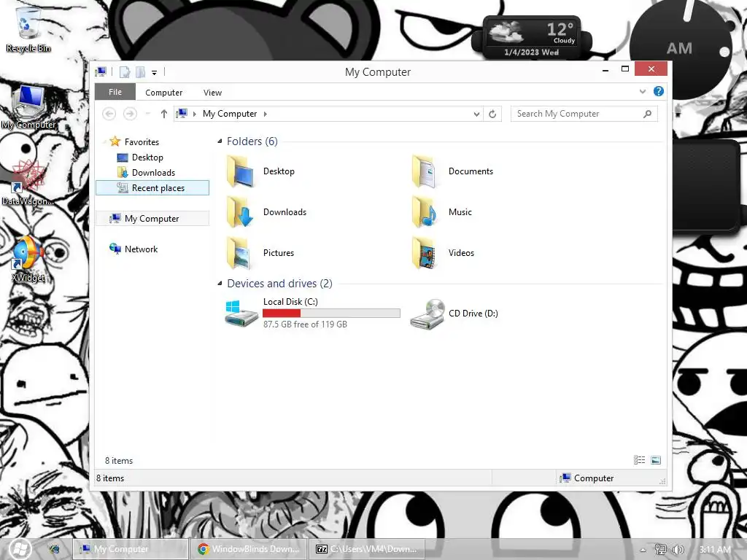747x560 pixels.
Task: Select Downloads under Favorites
Action: [153, 172]
